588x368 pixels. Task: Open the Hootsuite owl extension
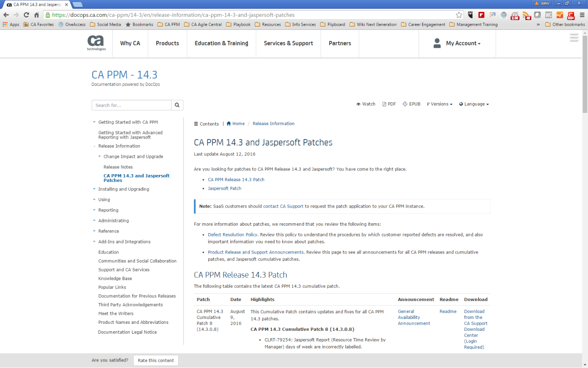[x=470, y=15]
